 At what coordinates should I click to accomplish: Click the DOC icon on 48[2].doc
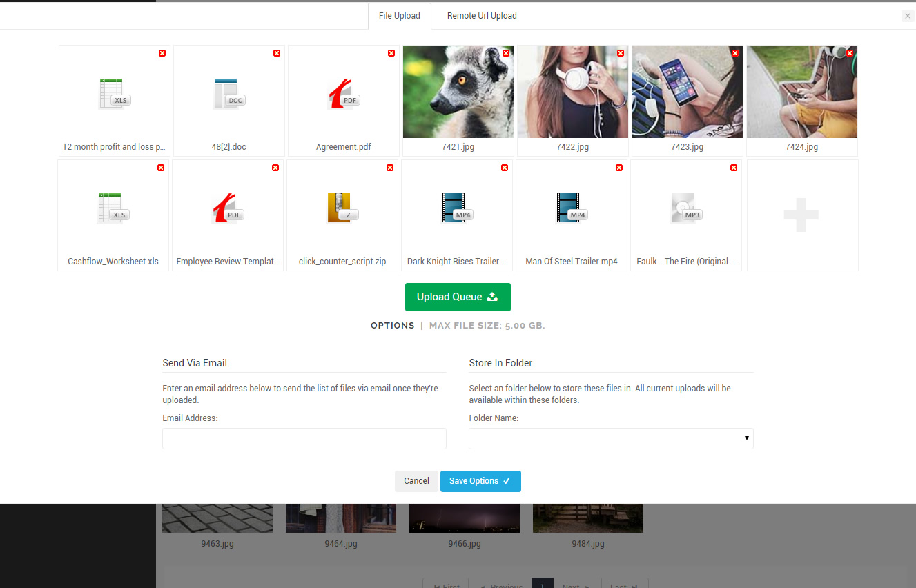tap(228, 91)
